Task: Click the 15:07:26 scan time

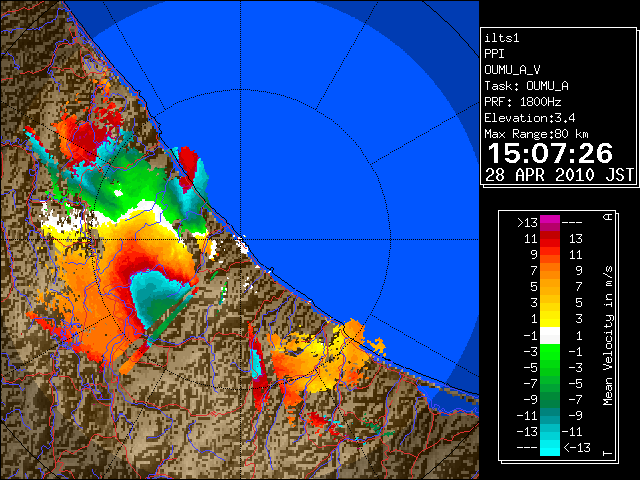Action: click(550, 153)
